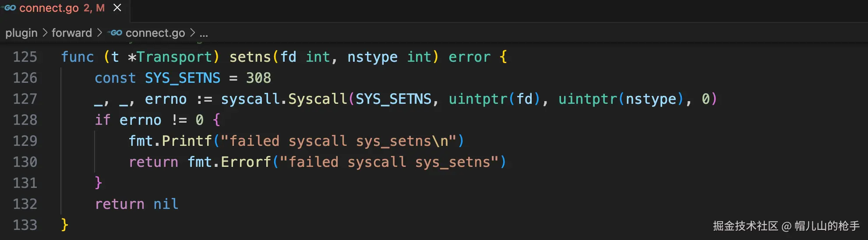Expand the breadcrumb ellipsis symbol list
The width and height of the screenshot is (868, 240).
click(204, 33)
